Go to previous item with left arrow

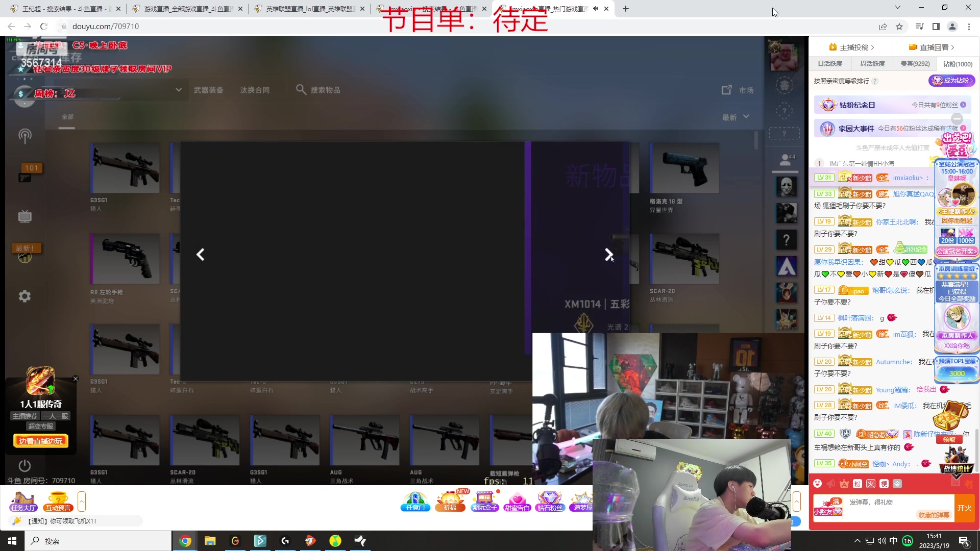click(x=201, y=255)
